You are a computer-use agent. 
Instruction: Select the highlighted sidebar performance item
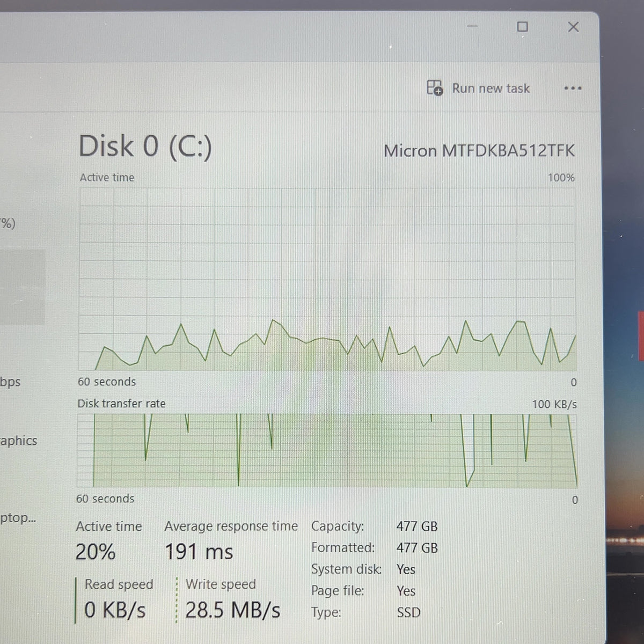coord(23,287)
